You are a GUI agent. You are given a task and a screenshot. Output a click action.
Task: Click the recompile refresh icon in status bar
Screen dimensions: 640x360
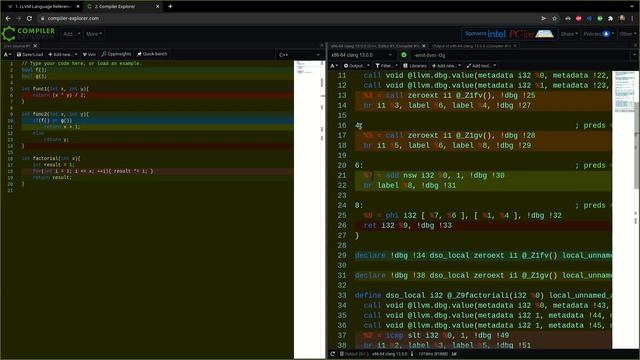tap(333, 354)
